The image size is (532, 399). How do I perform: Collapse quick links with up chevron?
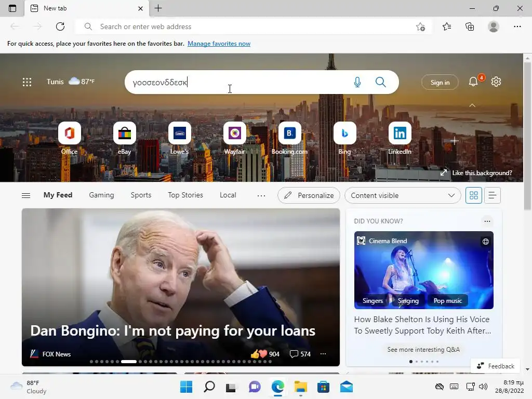click(x=472, y=105)
